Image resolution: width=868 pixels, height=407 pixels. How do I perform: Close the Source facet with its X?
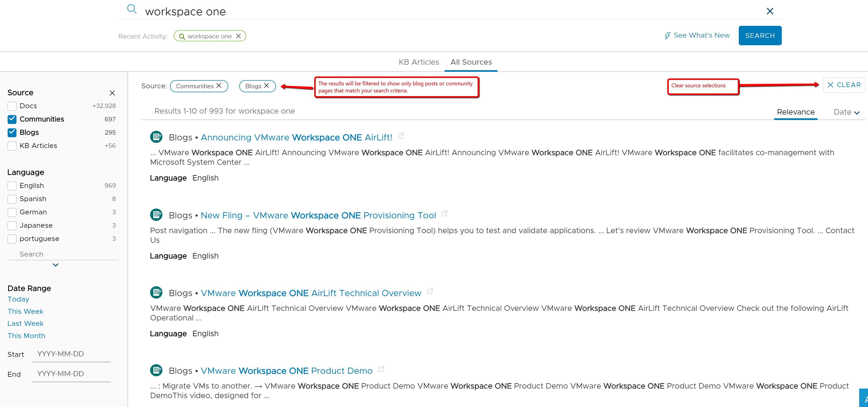point(112,93)
